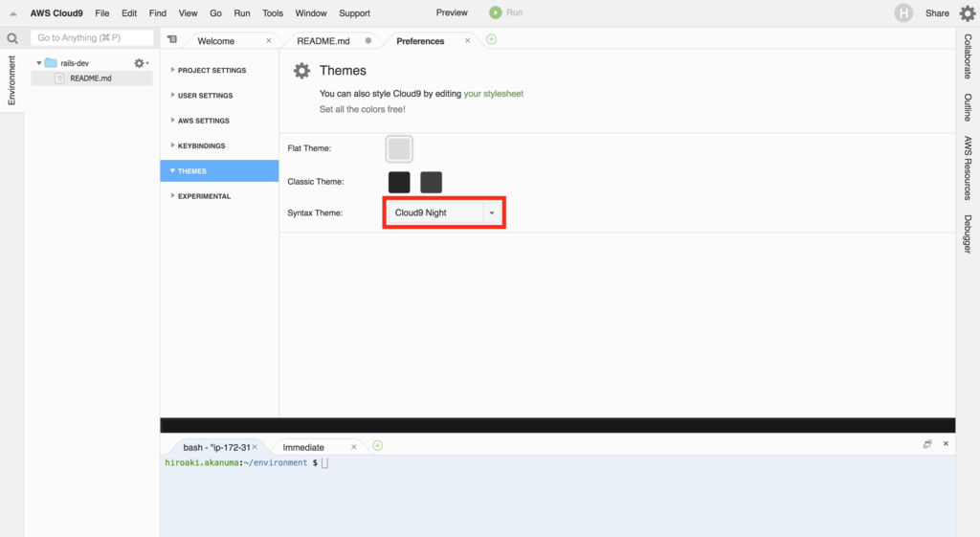980x537 pixels.
Task: Open the Outline side panel
Action: [x=968, y=107]
